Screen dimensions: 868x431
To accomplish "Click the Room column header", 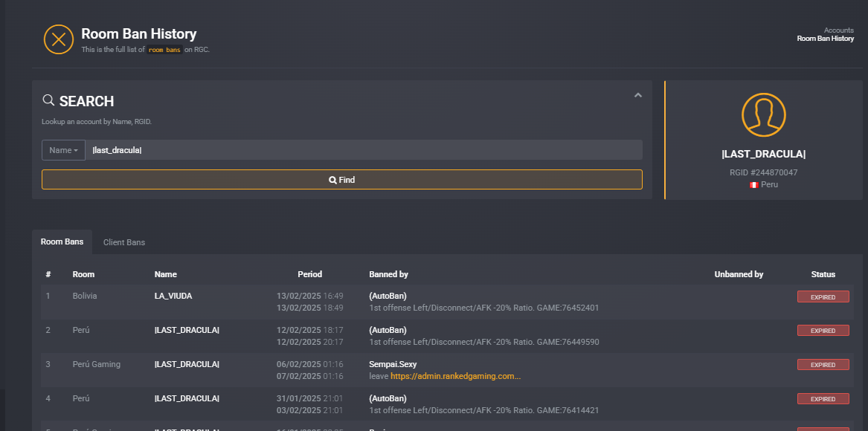I will tap(83, 274).
